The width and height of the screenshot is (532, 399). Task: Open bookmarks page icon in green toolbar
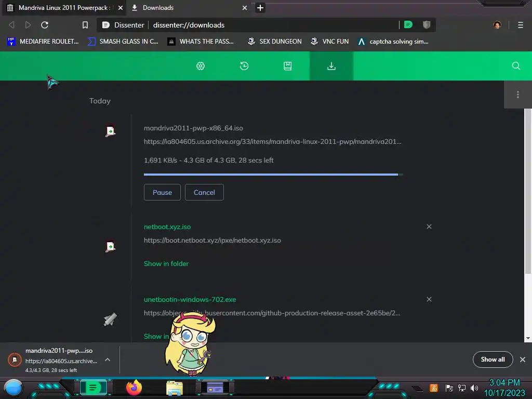click(x=287, y=66)
